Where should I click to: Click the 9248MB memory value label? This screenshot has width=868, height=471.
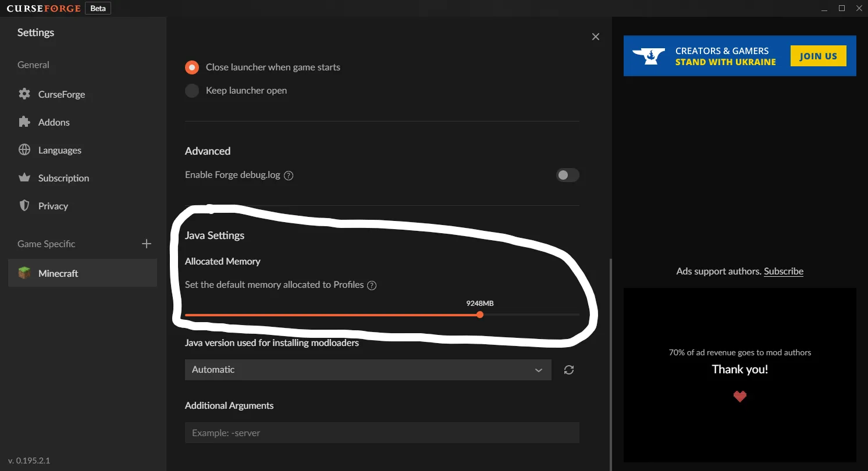(480, 304)
